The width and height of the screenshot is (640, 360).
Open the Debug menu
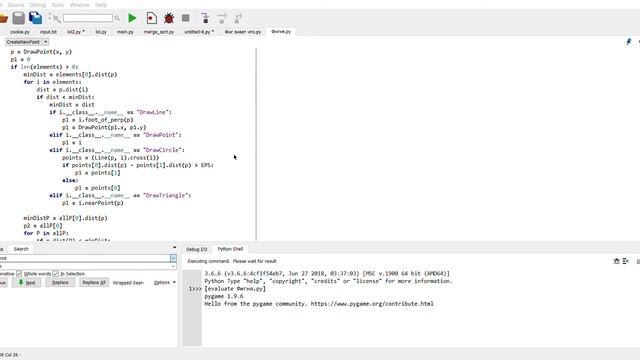point(38,5)
